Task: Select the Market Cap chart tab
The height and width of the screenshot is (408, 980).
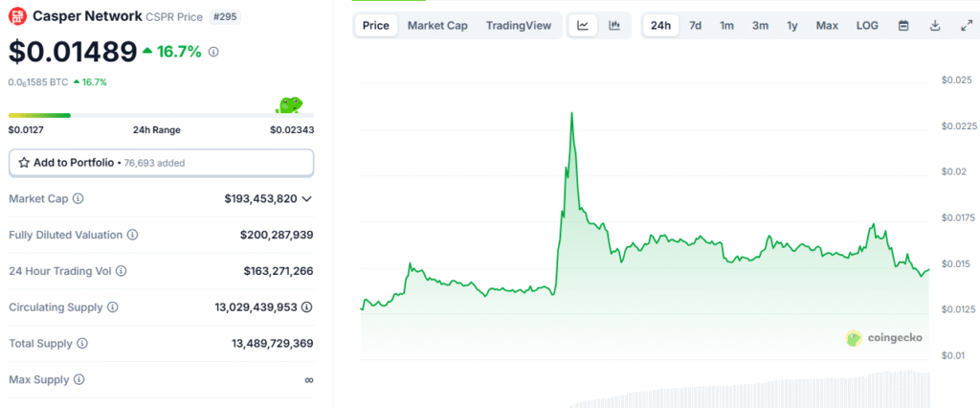Action: click(437, 26)
